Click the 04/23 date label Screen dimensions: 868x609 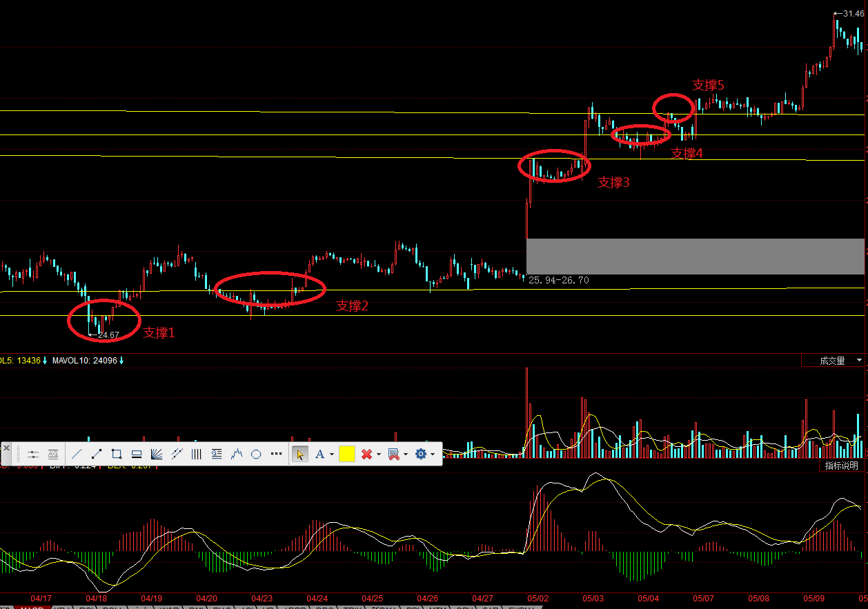(x=262, y=598)
